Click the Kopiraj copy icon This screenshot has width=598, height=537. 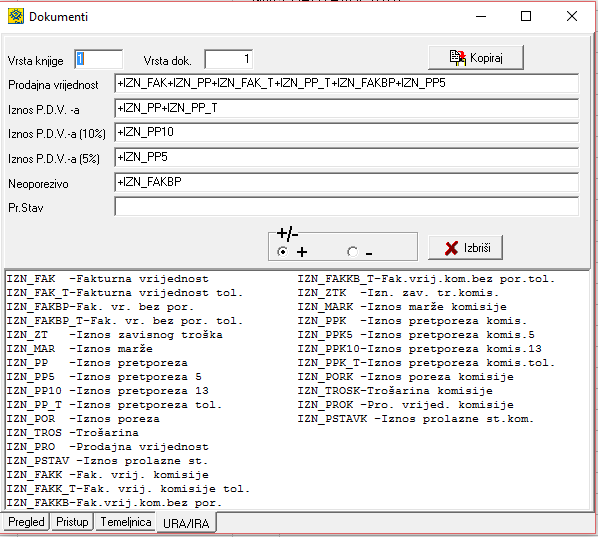[458, 58]
